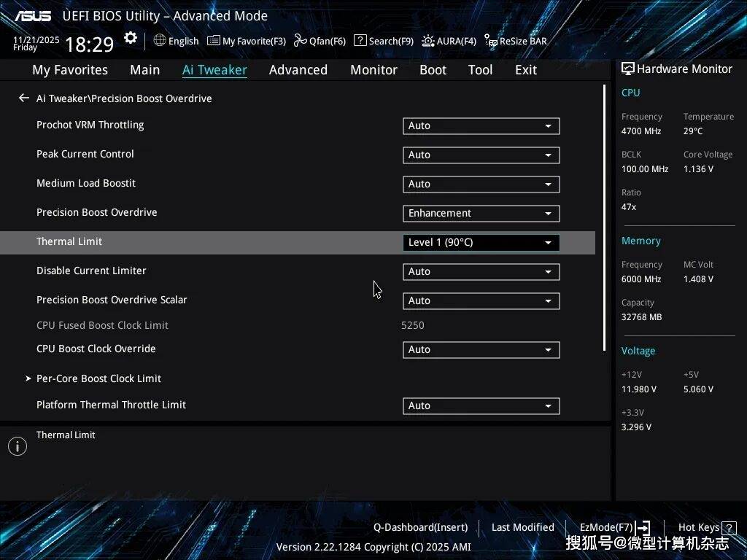
Task: Click the info icon in help panel
Action: [18, 446]
